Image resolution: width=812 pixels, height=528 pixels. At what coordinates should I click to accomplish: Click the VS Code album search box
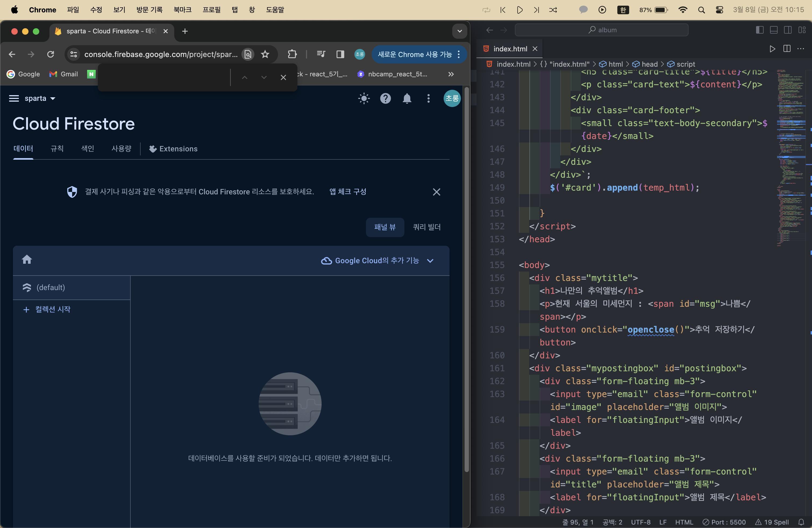pyautogui.click(x=601, y=30)
